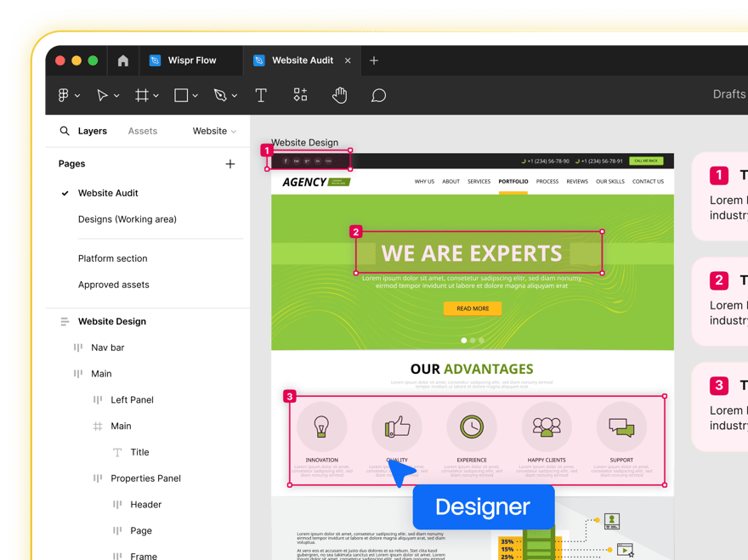Click the Innovation lightbulb icon
The height and width of the screenshot is (560, 748).
click(x=321, y=427)
